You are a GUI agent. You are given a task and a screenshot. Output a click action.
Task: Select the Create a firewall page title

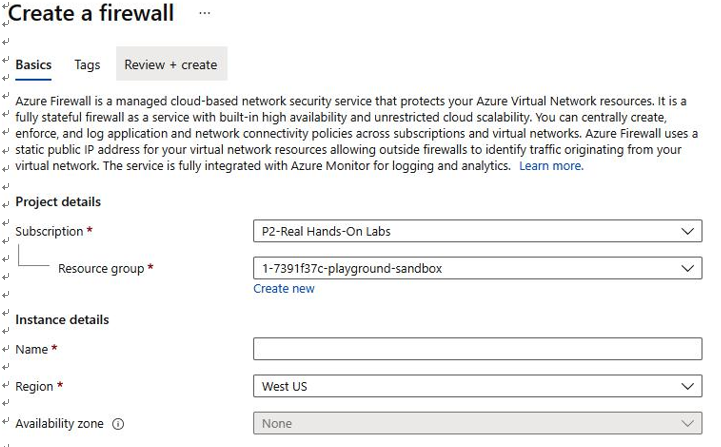[x=91, y=13]
